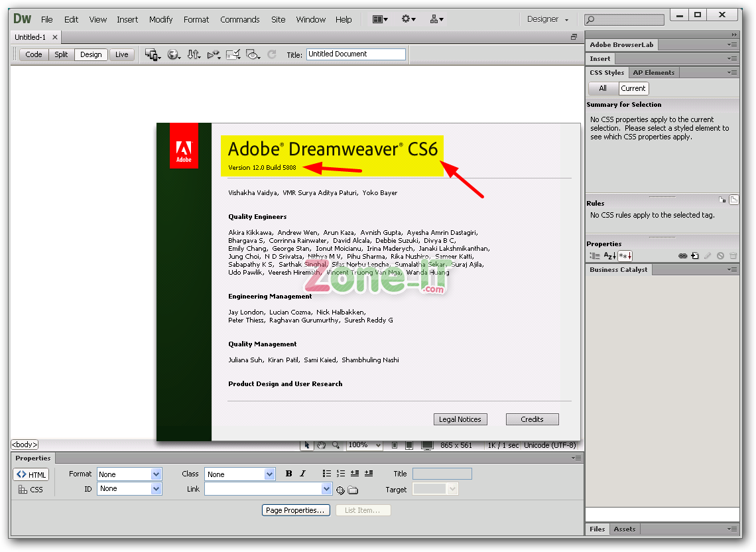Switch Property inspector to HTML mode
The image size is (756, 552).
pos(31,475)
